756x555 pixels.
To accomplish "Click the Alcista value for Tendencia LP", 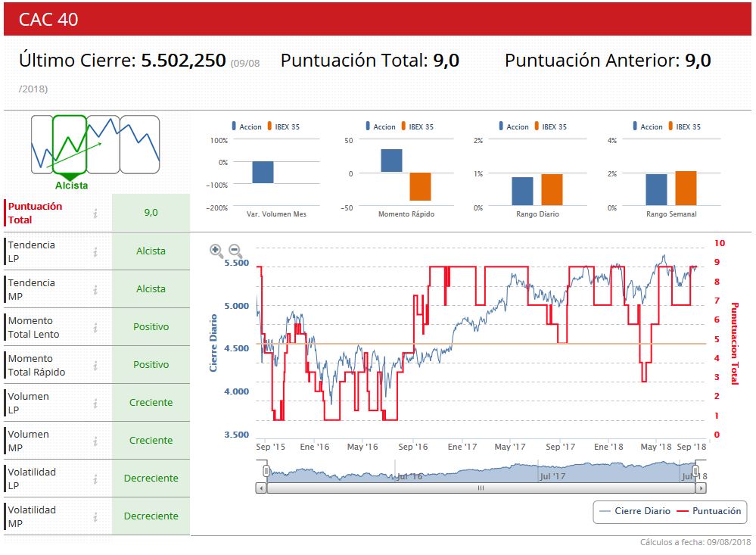I will click(x=151, y=251).
